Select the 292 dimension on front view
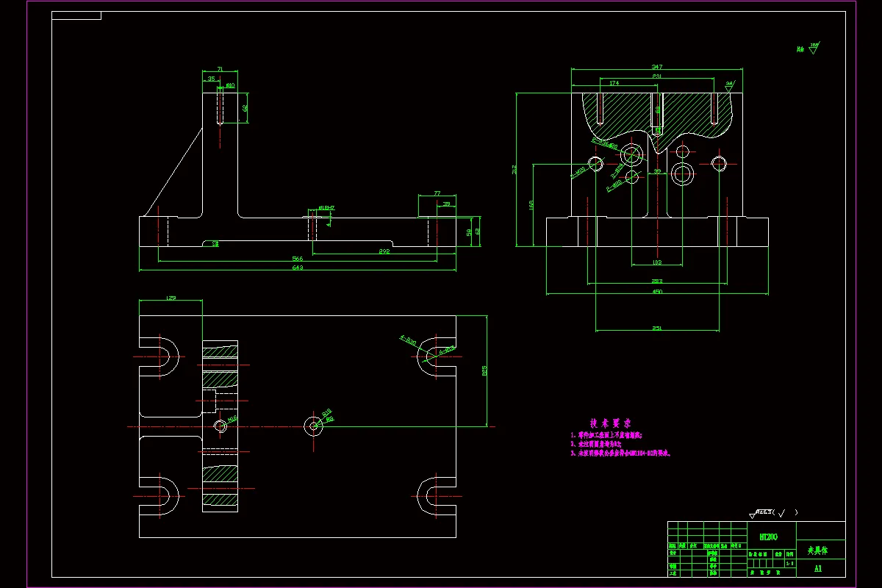Viewport: 882px width, 588px height. point(383,251)
